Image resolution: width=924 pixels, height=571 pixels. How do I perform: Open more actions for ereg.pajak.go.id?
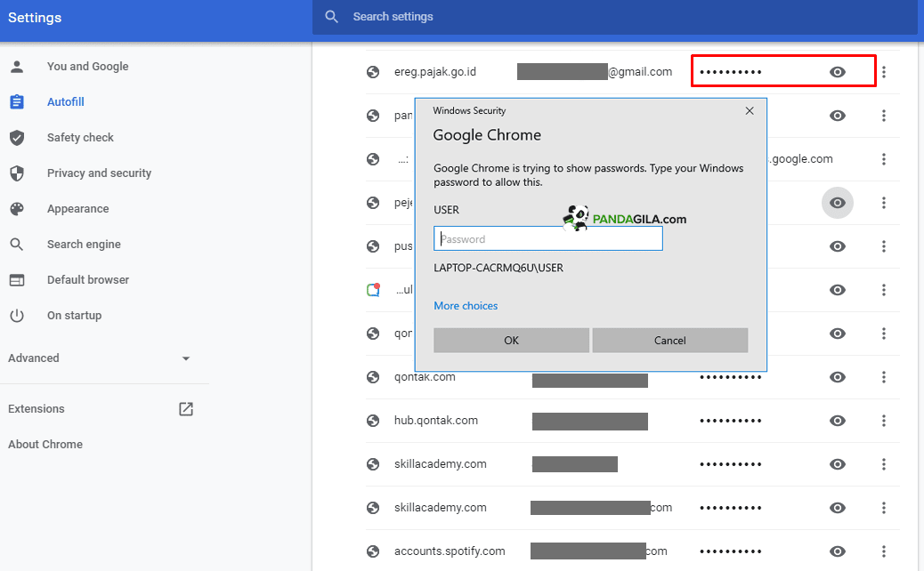883,72
